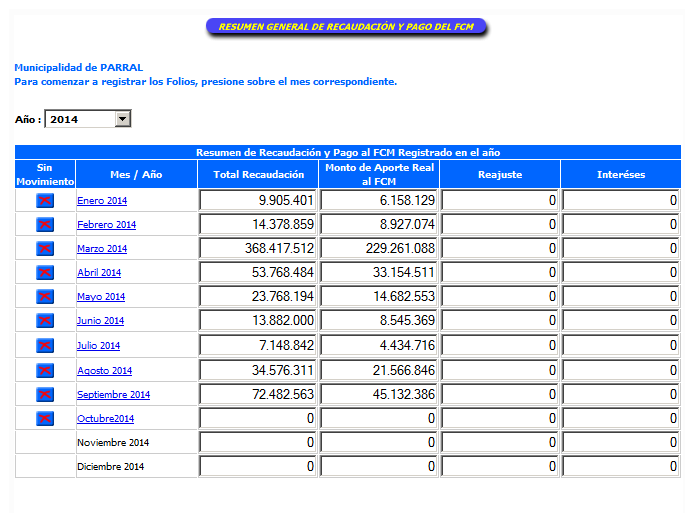Select the Junio 2014 link
Image resolution: width=698 pixels, height=513 pixels.
pos(100,321)
